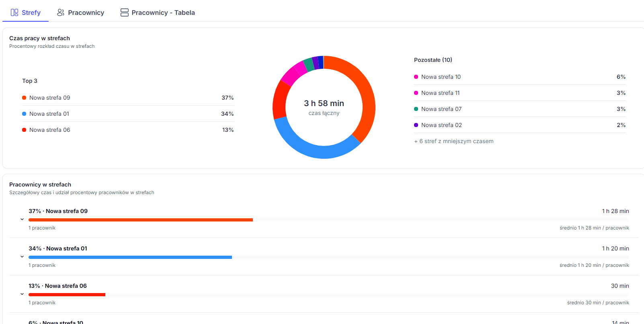Click the Strefy tab layout icon

coord(14,12)
